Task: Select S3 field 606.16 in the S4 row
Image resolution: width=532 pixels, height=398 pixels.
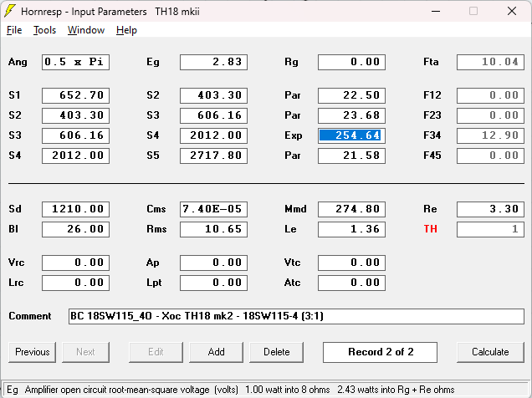Action: pos(75,135)
